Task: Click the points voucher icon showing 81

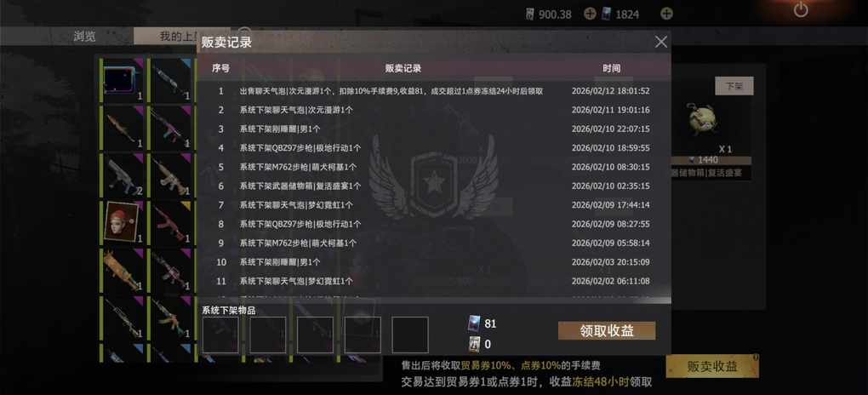Action: click(474, 323)
